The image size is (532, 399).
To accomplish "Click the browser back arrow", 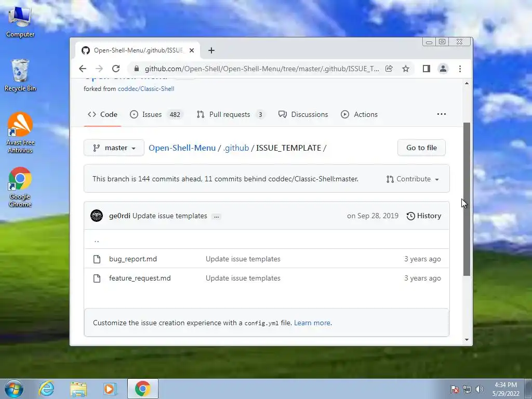I will pos(83,69).
